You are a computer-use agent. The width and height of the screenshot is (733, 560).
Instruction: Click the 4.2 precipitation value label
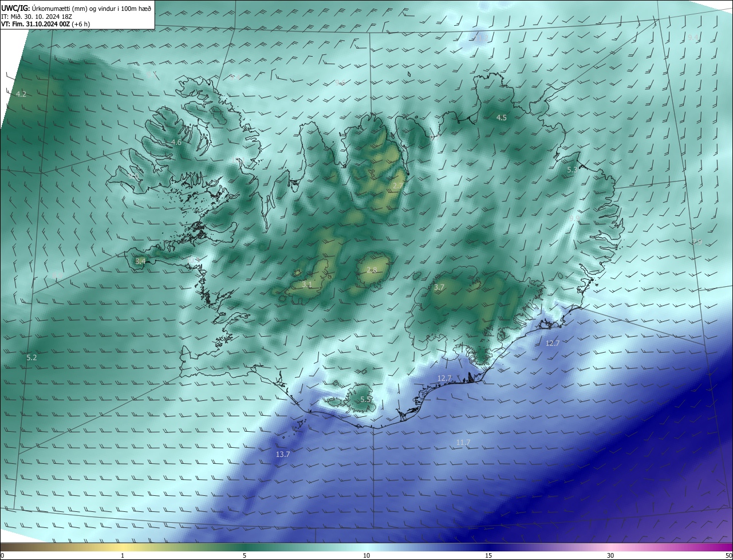point(21,94)
